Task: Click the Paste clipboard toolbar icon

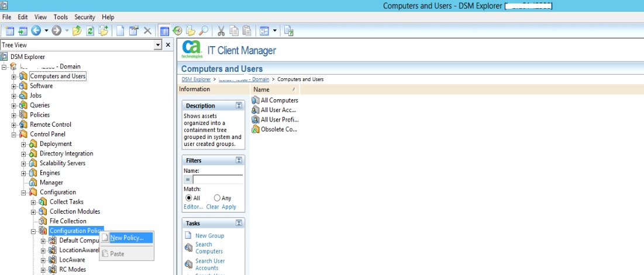Action: point(246,31)
